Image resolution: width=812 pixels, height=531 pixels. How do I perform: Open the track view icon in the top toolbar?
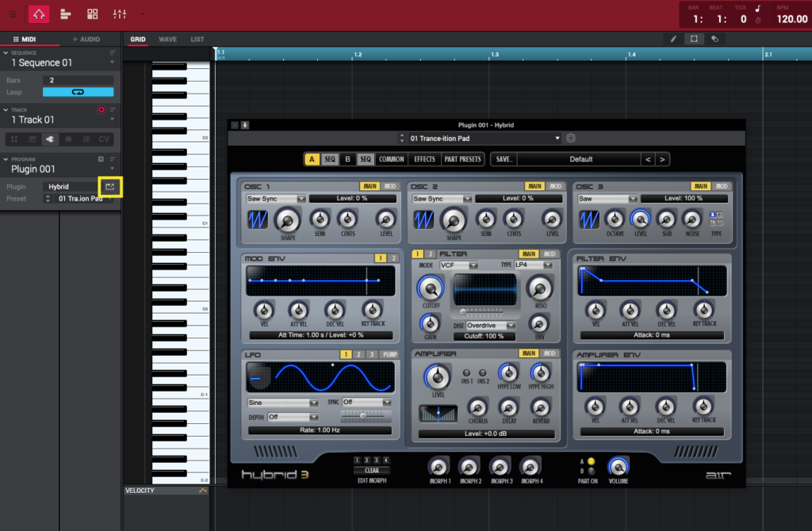click(65, 14)
